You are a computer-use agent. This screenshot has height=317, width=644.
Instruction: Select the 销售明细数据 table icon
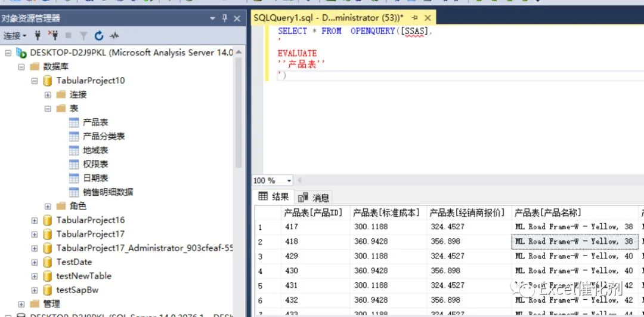click(74, 192)
